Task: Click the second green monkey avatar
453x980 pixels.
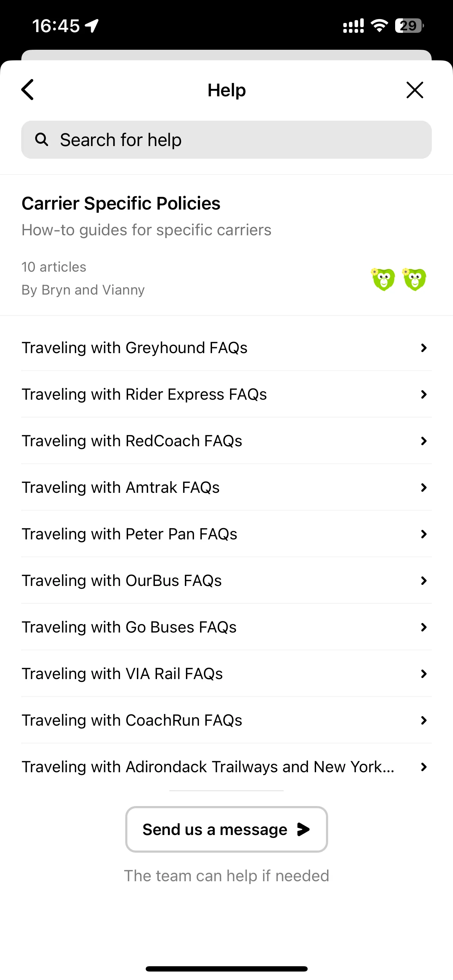Action: coord(414,279)
